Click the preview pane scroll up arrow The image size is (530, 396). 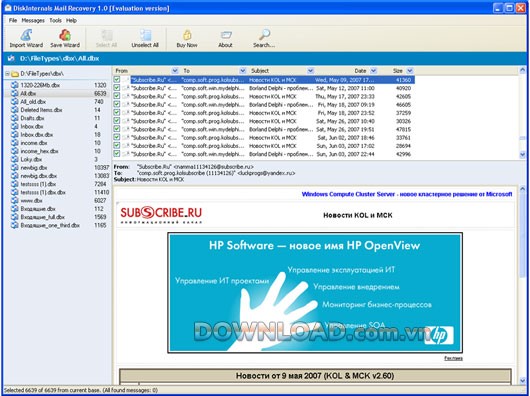[x=523, y=189]
